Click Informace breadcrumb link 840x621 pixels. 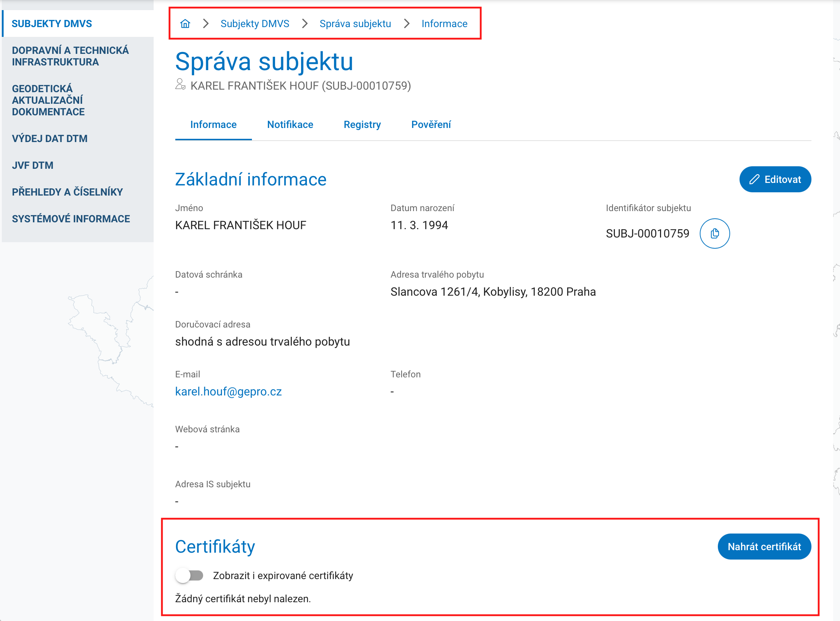(x=444, y=24)
